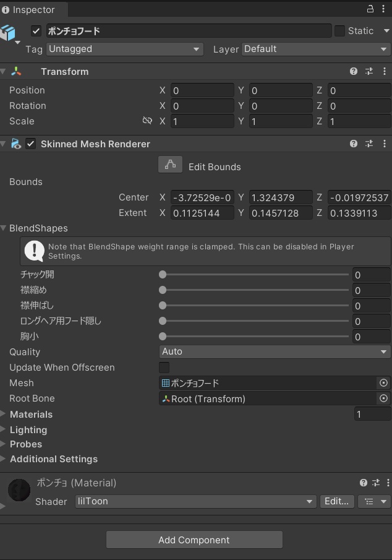
Task: Open the Root Bone object picker
Action: 383,398
